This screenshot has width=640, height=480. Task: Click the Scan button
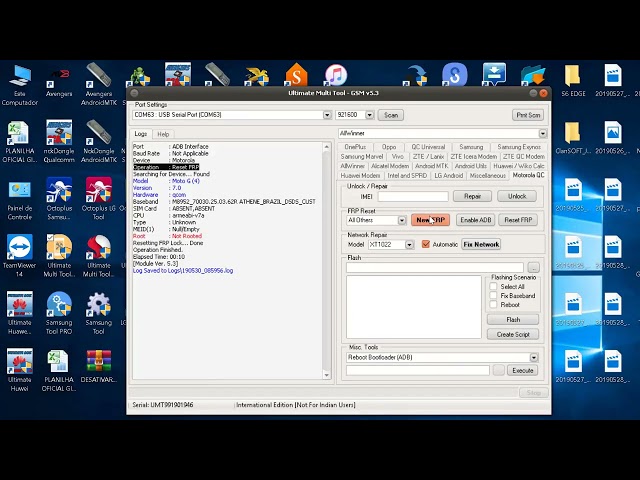click(391, 115)
